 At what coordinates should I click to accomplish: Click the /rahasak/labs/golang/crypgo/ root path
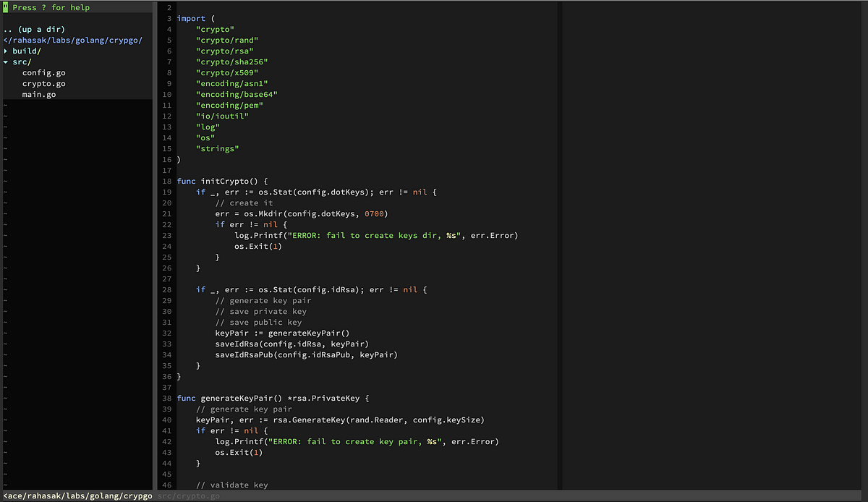click(x=73, y=41)
